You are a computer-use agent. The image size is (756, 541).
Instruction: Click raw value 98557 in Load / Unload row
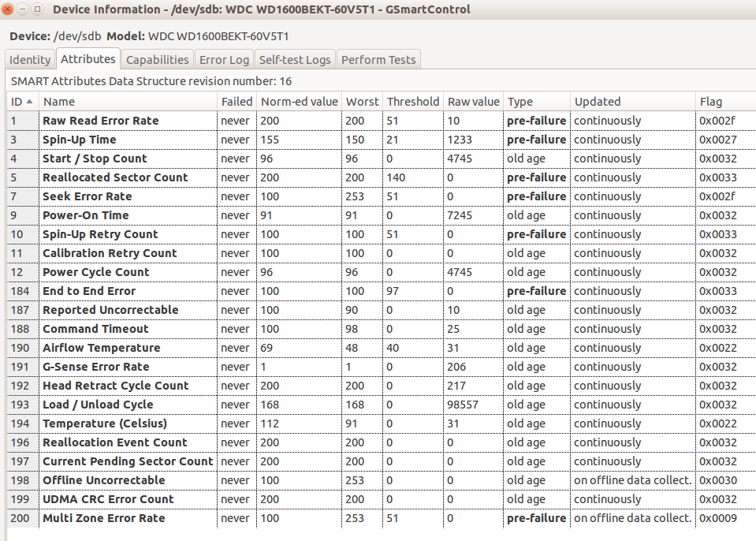tap(463, 405)
